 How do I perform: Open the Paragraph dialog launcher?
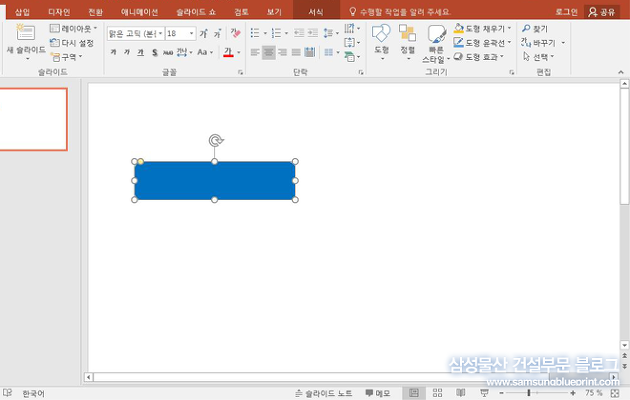coord(361,72)
